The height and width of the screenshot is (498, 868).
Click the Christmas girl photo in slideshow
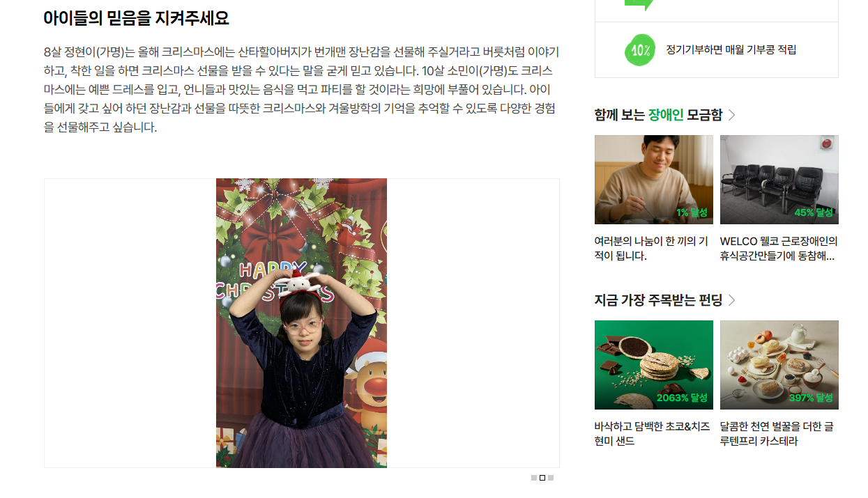click(x=301, y=323)
